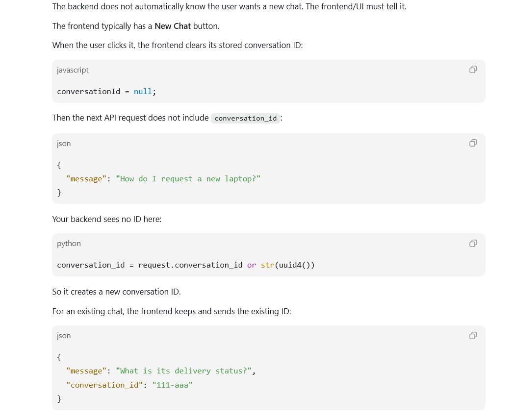This screenshot has width=513, height=420.
Task: Click the "Your backend sees no ID here:" line
Action: (x=106, y=219)
